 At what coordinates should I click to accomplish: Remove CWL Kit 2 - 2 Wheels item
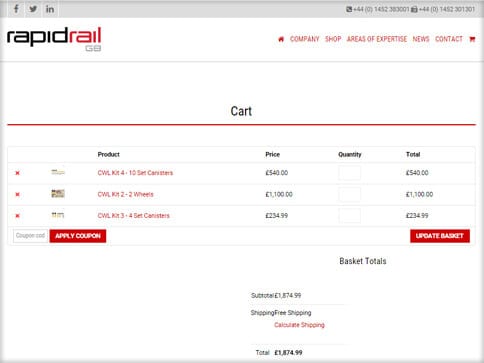click(18, 194)
